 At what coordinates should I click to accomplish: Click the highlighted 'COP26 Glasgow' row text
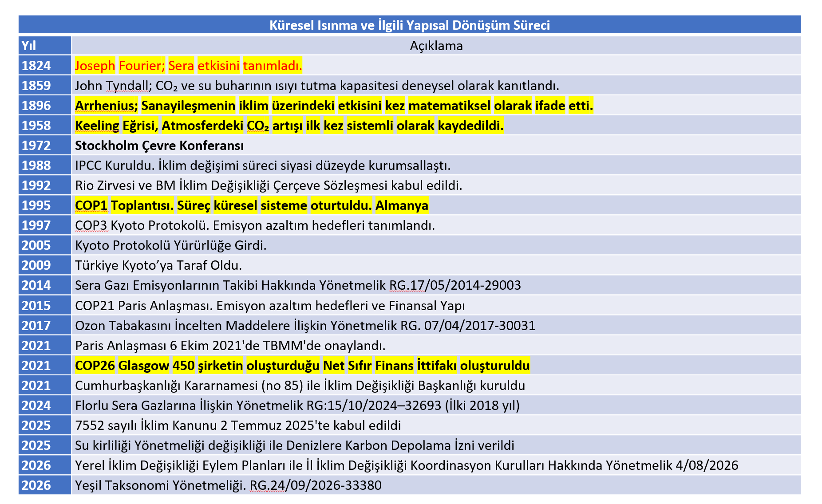tap(302, 366)
